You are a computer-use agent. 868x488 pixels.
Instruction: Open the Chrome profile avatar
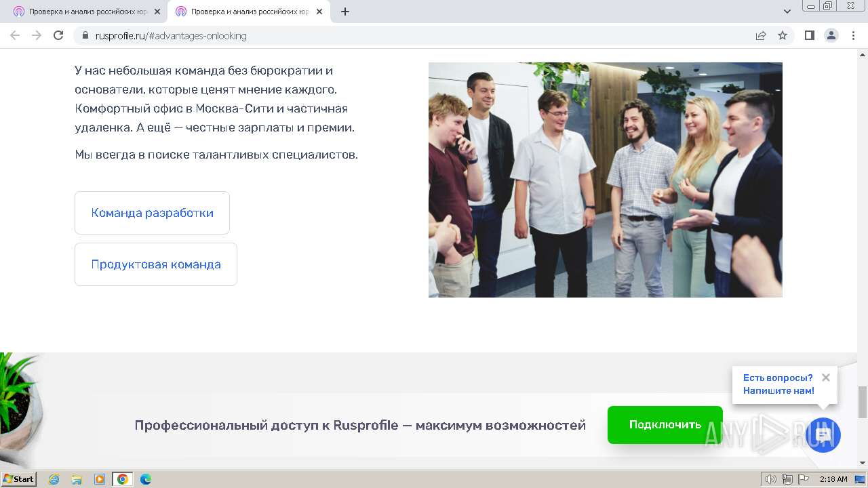click(831, 36)
